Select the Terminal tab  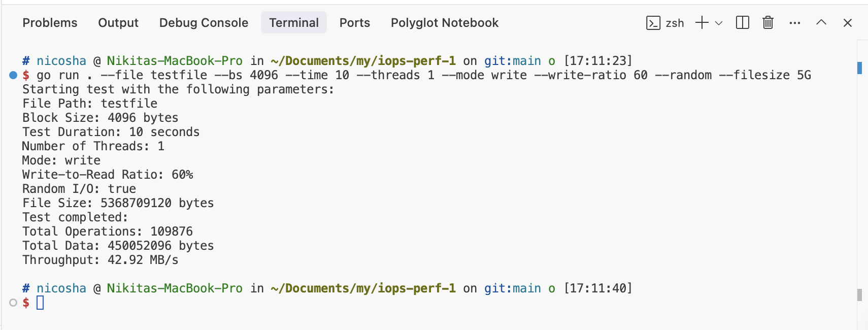pyautogui.click(x=294, y=23)
